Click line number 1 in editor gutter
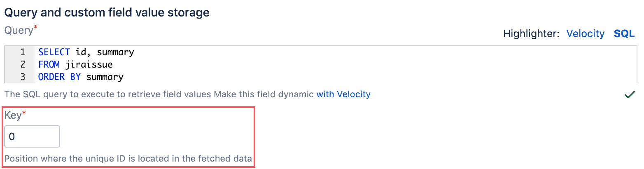 (x=23, y=52)
